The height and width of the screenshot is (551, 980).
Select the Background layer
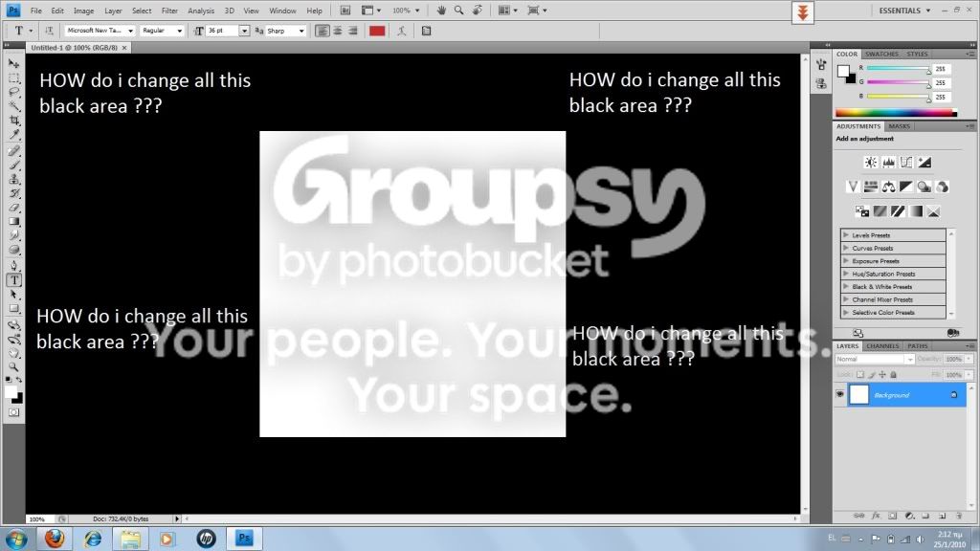pos(906,395)
